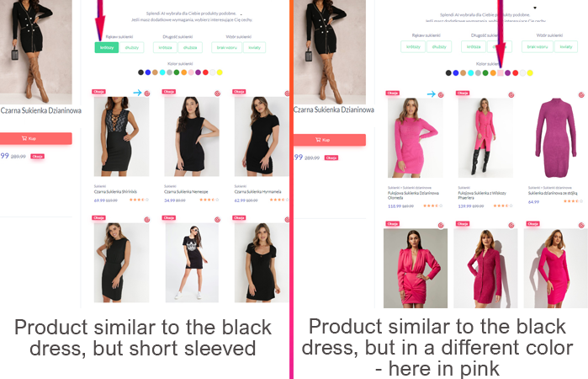Click the spiral icon above the purple turtleneck dress
The image size is (588, 379).
tap(581, 94)
